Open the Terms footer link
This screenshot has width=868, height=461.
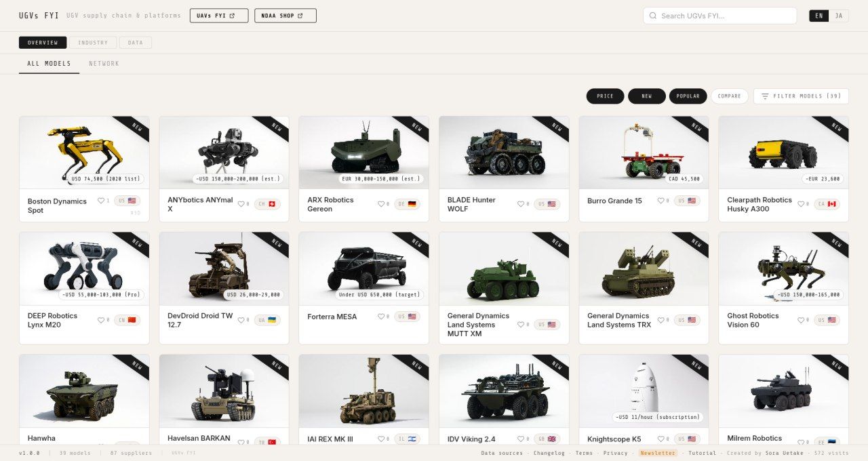(x=584, y=453)
